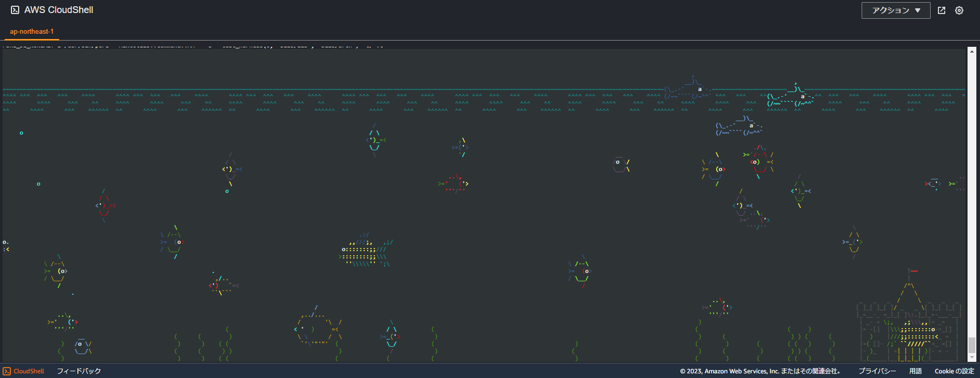Image resolution: width=980 pixels, height=378 pixels.
Task: Open CloudShell in a new browser tab
Action: pyautogui.click(x=942, y=10)
